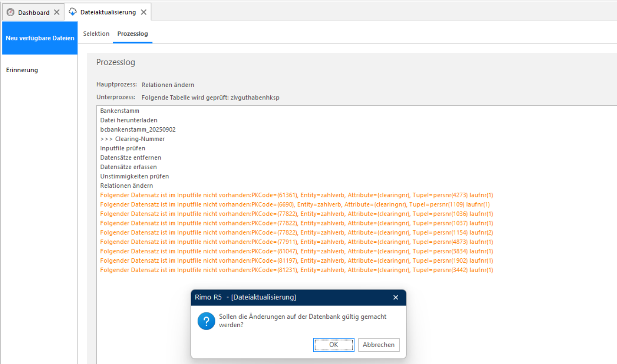Select the warning line with PKCode 6690
The height and width of the screenshot is (364, 617).
(x=295, y=204)
